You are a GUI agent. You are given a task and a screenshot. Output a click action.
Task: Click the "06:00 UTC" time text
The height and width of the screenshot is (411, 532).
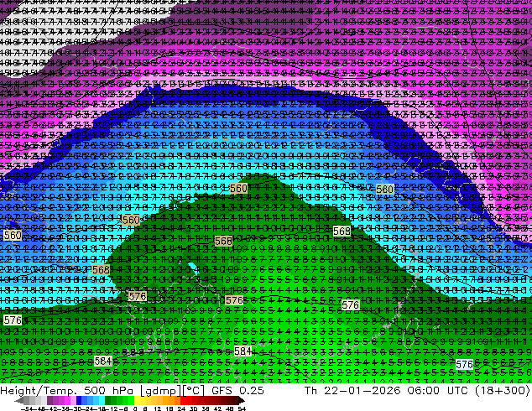439,391
